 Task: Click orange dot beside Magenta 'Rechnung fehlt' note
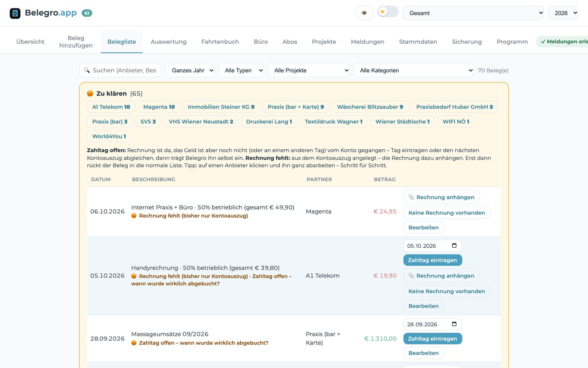[x=134, y=216]
